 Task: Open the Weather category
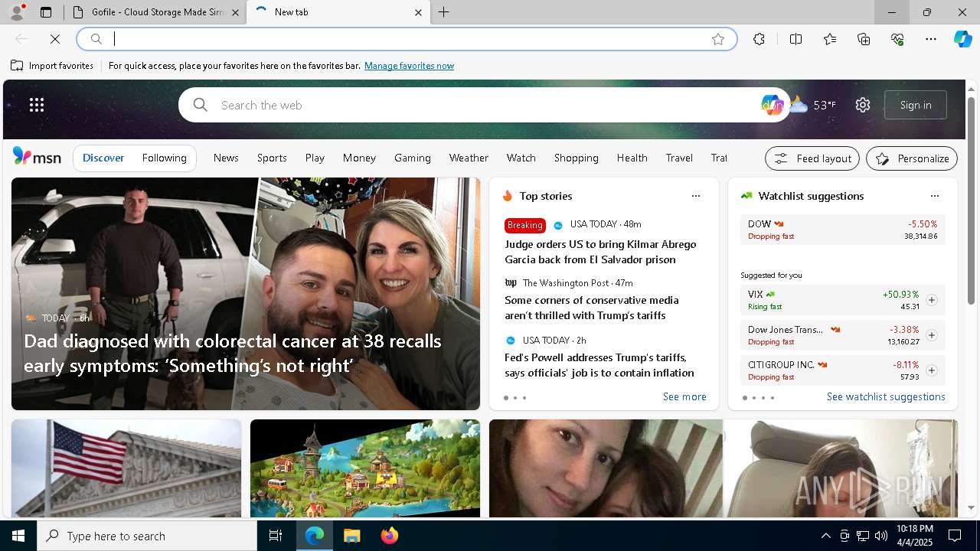[x=469, y=158]
